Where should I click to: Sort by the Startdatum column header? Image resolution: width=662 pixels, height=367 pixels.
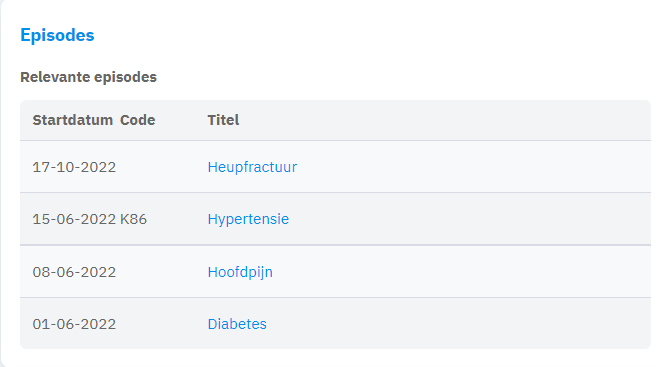[x=73, y=120]
